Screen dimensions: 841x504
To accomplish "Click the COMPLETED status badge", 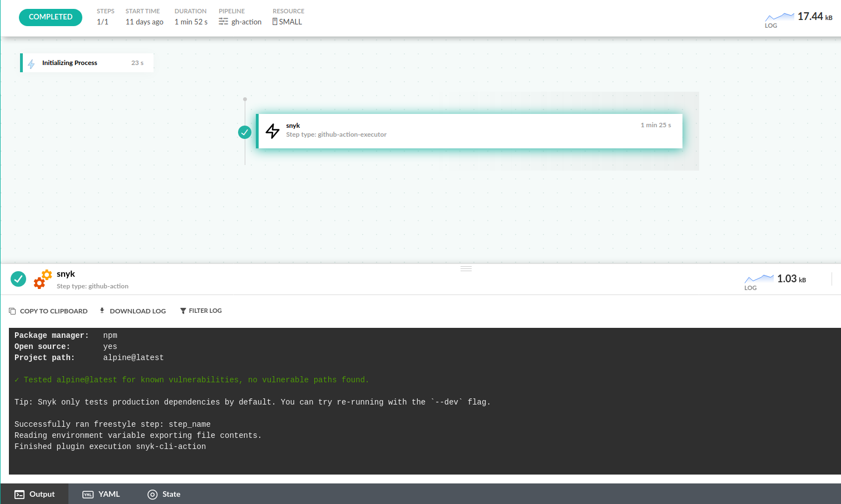I will tap(51, 17).
